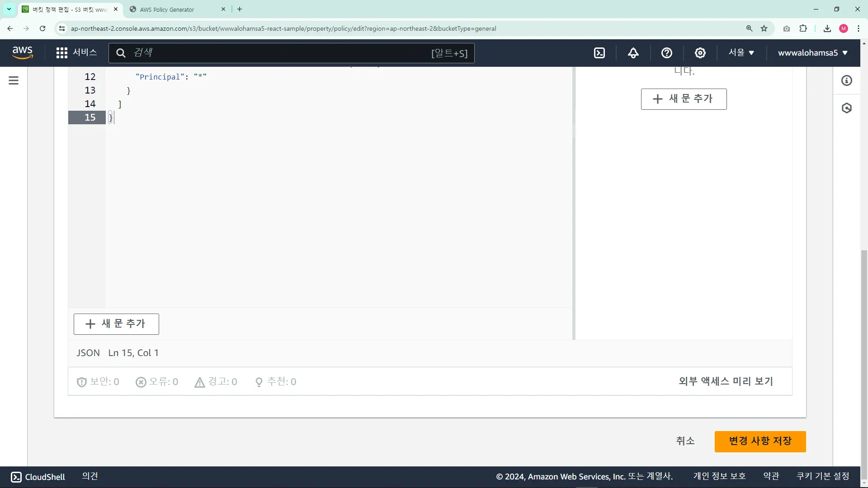Open the settings gear icon
The height and width of the screenshot is (488, 868).
700,53
